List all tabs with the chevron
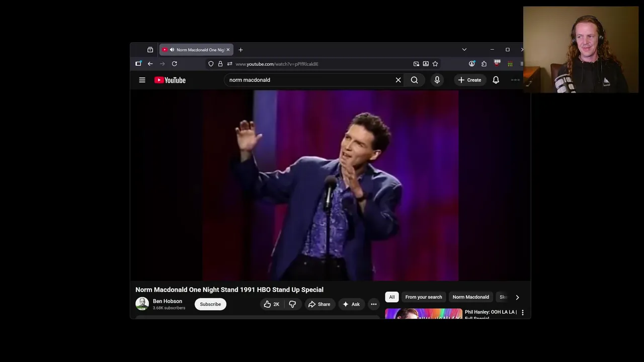Image resolution: width=644 pixels, height=362 pixels. pyautogui.click(x=464, y=50)
